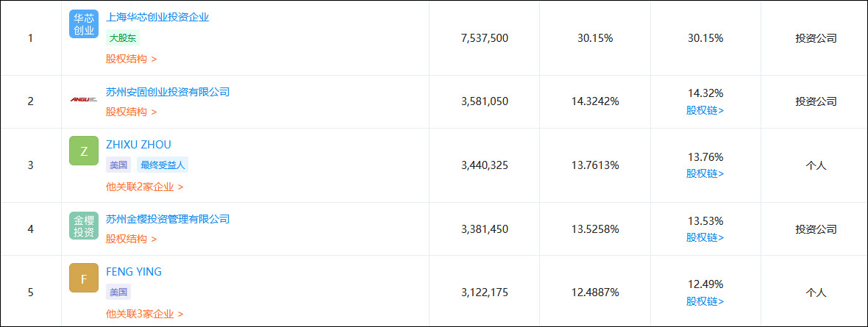Open 上海华芯创业投资企业 company link
The width and height of the screenshot is (868, 327).
click(157, 17)
